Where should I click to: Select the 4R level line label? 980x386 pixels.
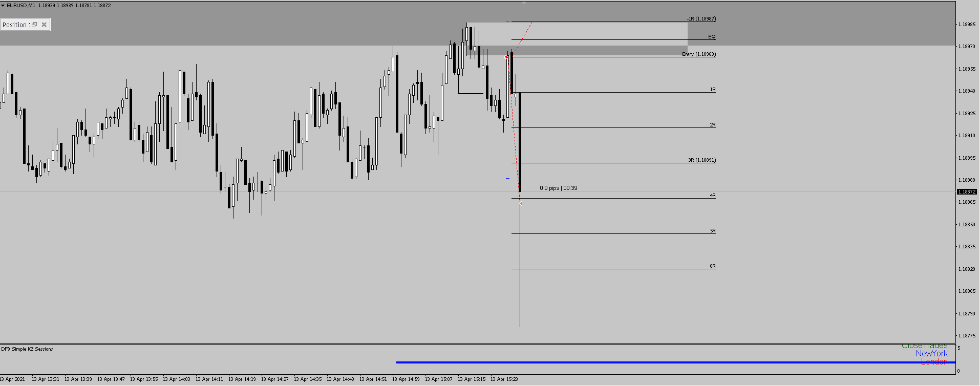click(713, 196)
